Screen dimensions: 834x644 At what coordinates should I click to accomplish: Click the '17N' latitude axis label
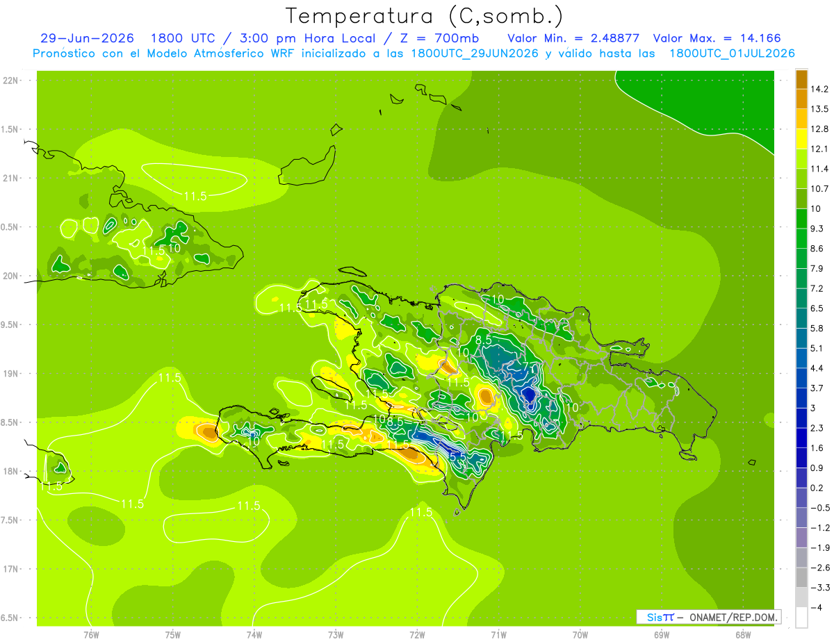point(11,570)
